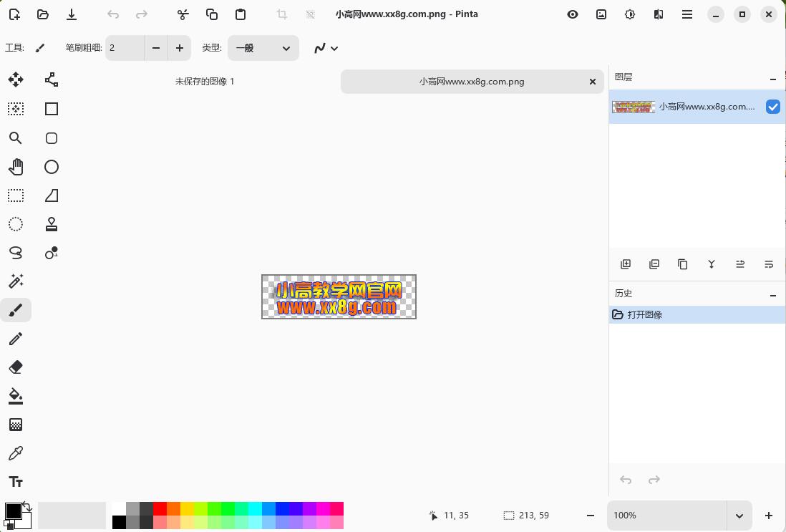This screenshot has width=786, height=532.
Task: Switch to the 未保存的图像 1 tab
Action: (x=205, y=82)
